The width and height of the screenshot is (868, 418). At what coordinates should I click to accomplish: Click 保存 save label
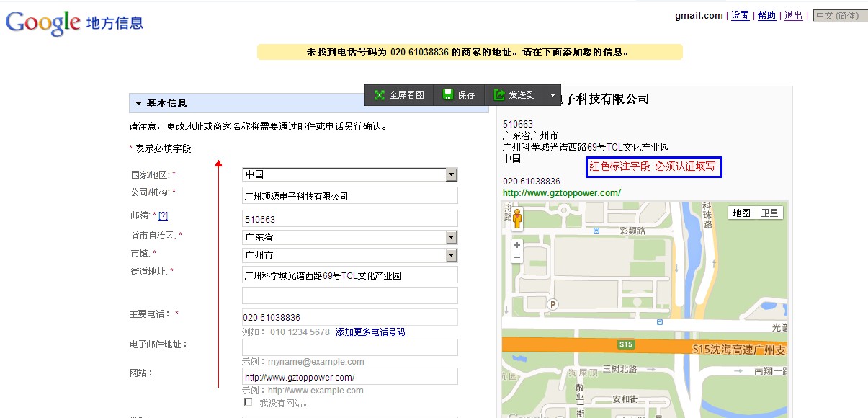[x=467, y=95]
